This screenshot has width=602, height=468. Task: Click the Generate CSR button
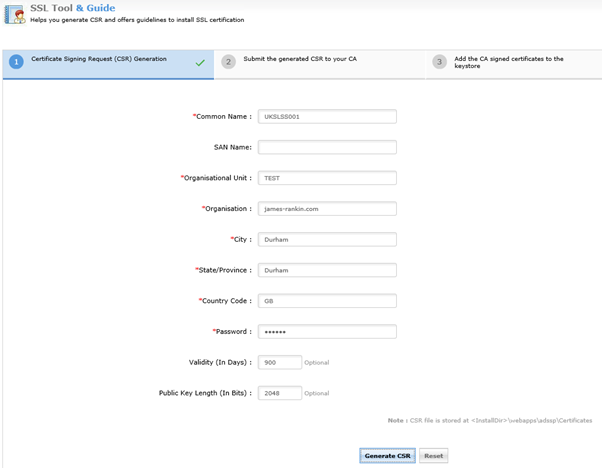pyautogui.click(x=387, y=456)
